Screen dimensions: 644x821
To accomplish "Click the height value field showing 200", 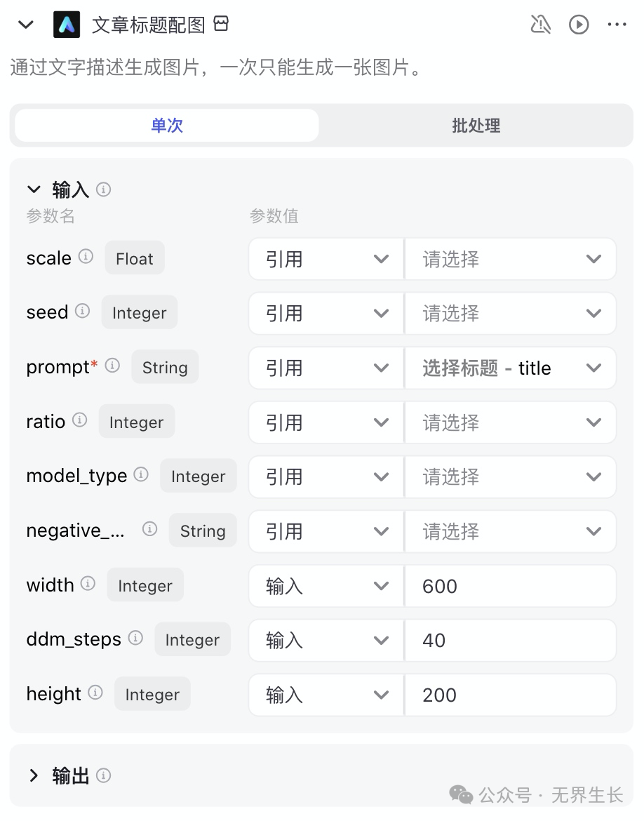I will point(510,695).
